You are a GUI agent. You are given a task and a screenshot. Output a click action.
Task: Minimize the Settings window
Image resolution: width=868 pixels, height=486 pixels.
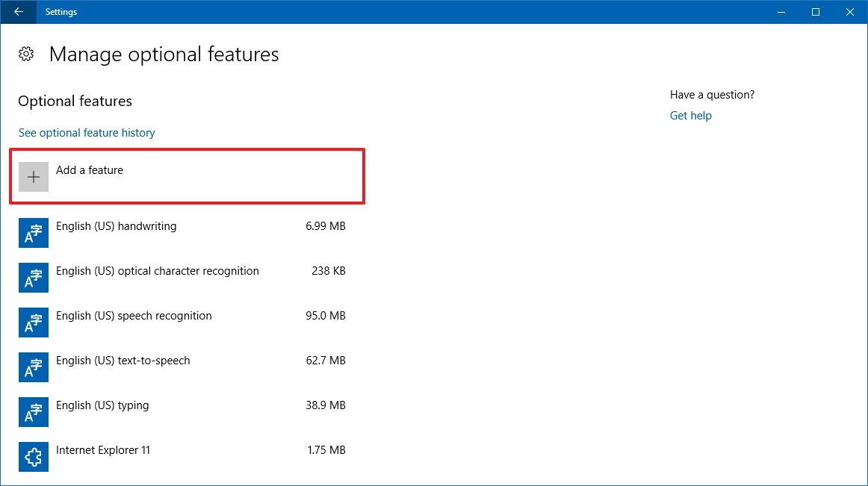click(781, 12)
